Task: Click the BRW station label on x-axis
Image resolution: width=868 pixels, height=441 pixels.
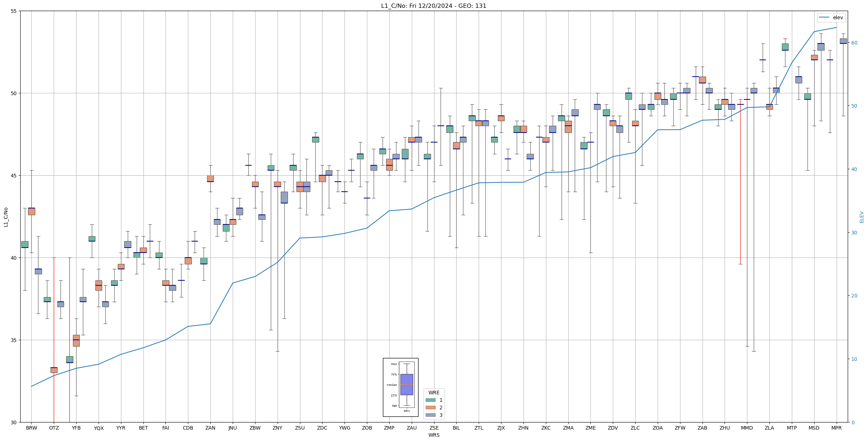Action: pos(31,428)
